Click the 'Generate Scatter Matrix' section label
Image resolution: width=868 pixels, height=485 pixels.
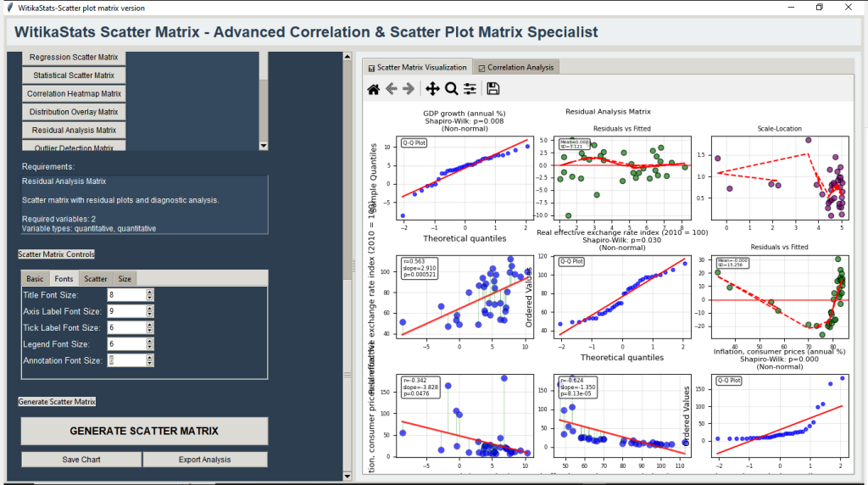57,401
